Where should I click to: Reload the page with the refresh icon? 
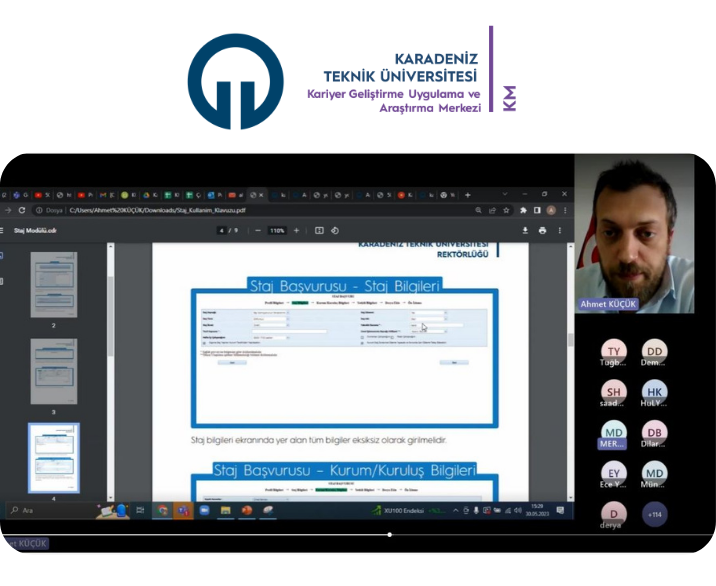pos(22,210)
